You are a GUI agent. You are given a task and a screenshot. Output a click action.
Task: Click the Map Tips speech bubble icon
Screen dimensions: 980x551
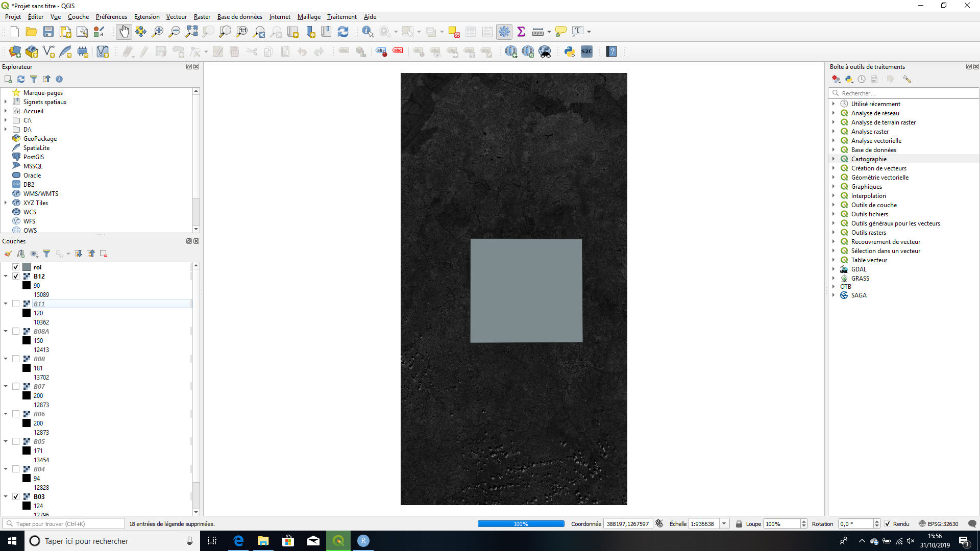click(x=560, y=32)
